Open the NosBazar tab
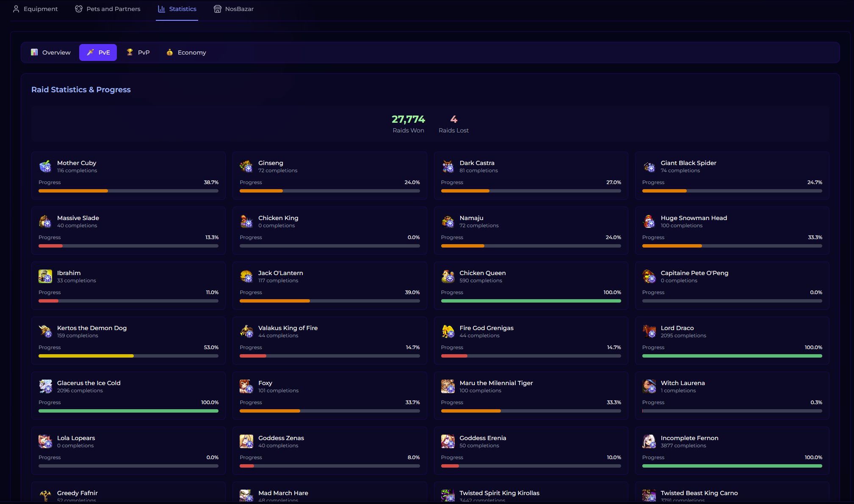The image size is (854, 504). click(233, 9)
